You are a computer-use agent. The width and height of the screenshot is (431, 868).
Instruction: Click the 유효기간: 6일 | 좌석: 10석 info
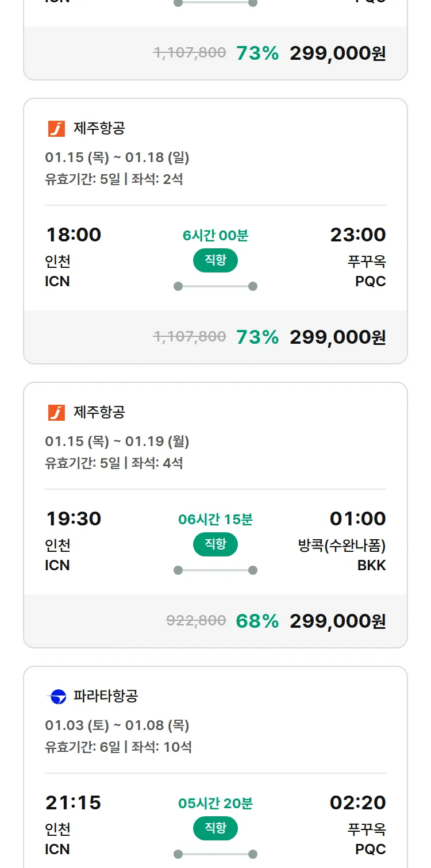[118, 747]
